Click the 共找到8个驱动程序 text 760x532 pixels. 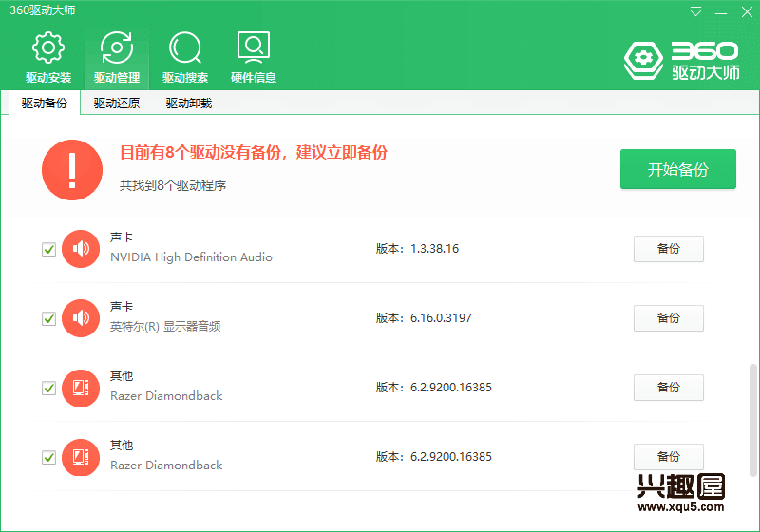tap(173, 185)
